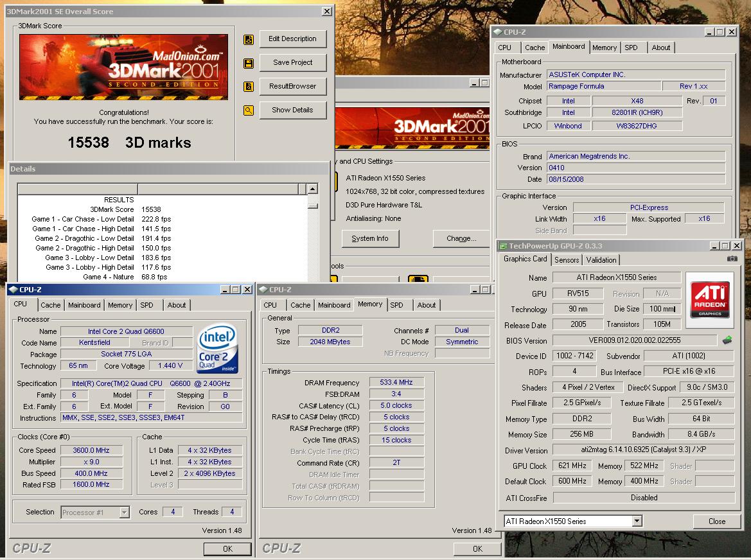Click the GPU-Z camera screenshot icon
The height and width of the screenshot is (560, 751).
(732, 258)
